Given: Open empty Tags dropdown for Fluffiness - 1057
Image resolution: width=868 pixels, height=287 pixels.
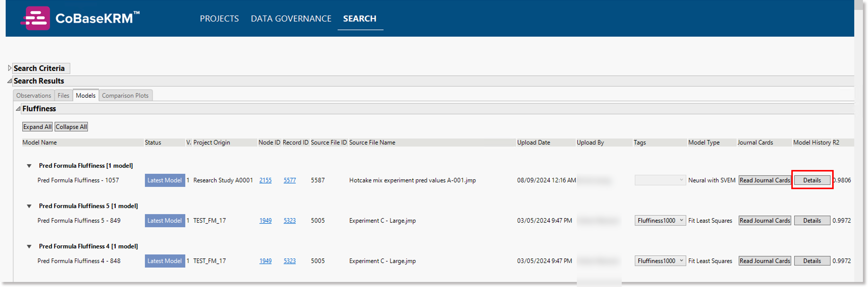Looking at the screenshot, I should [660, 180].
